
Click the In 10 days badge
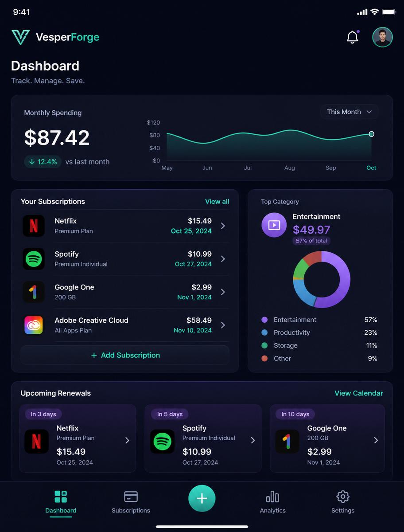[295, 414]
